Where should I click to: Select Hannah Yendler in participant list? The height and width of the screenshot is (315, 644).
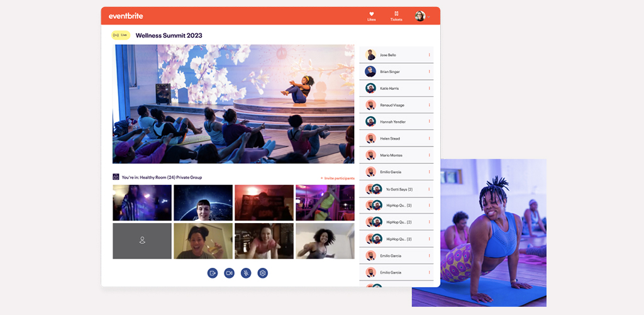click(393, 122)
